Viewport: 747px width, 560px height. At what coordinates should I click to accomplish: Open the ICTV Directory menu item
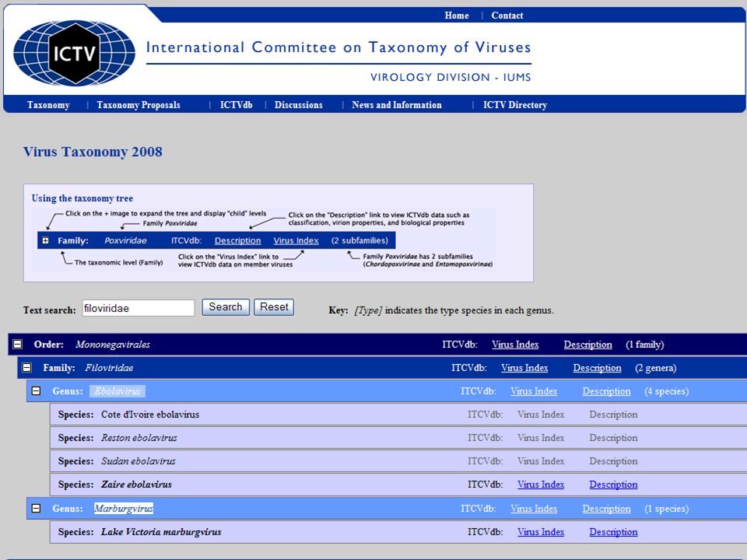514,105
